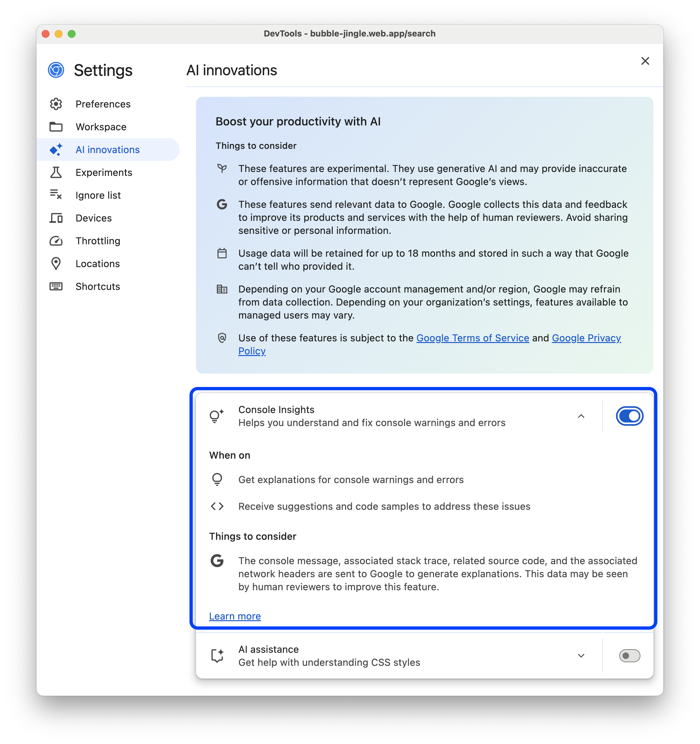
Task: Click the Console Insights lightbulb icon
Action: tap(217, 416)
